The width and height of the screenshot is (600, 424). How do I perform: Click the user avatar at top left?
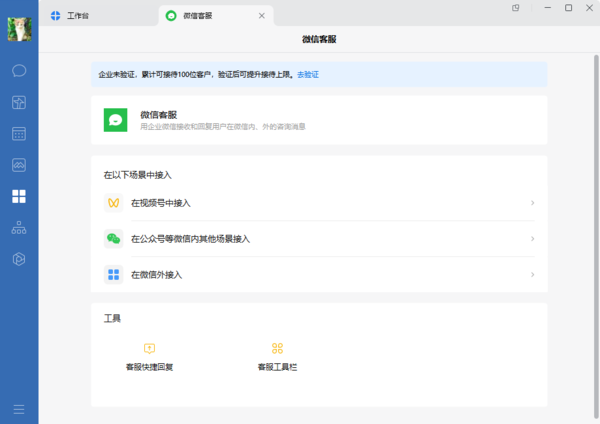coord(19,29)
